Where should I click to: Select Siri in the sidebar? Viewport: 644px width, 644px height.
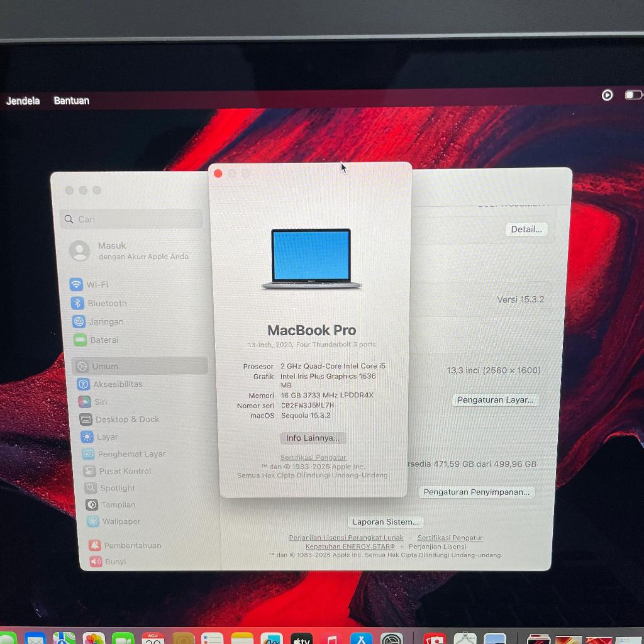101,402
